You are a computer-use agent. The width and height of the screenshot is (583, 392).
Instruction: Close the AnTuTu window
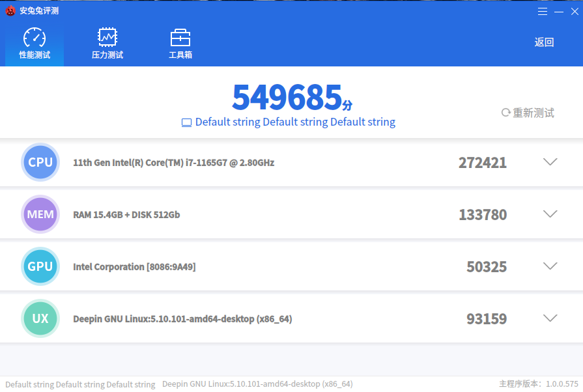(x=575, y=12)
